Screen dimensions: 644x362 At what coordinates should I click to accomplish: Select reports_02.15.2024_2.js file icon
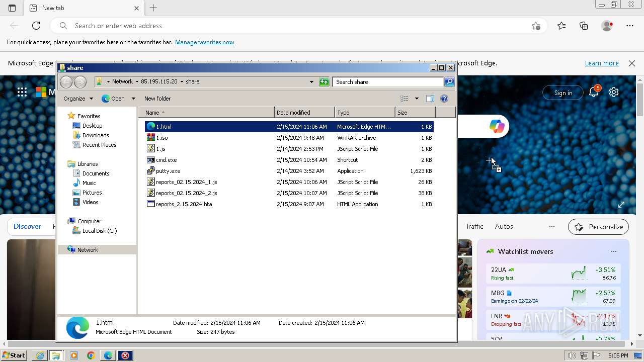[x=150, y=193]
